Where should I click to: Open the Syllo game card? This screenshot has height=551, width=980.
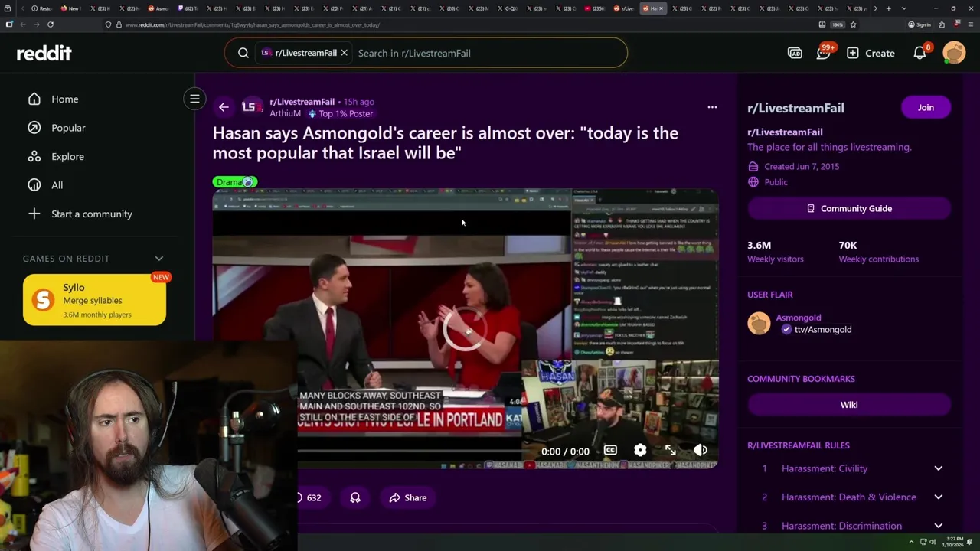(94, 300)
